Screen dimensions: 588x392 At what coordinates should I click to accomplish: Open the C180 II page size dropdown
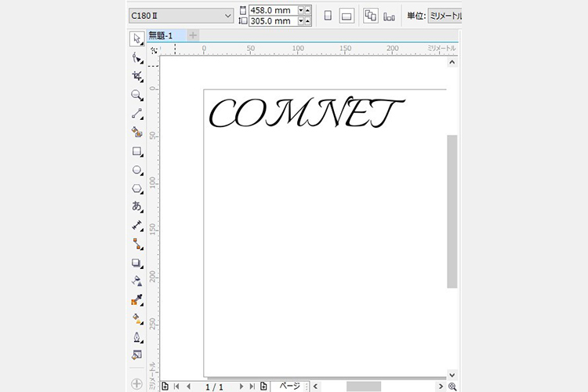click(x=181, y=16)
